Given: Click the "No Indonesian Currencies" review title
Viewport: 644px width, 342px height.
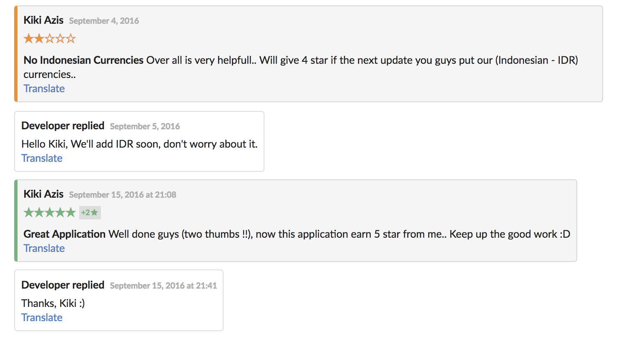Looking at the screenshot, I should point(83,60).
